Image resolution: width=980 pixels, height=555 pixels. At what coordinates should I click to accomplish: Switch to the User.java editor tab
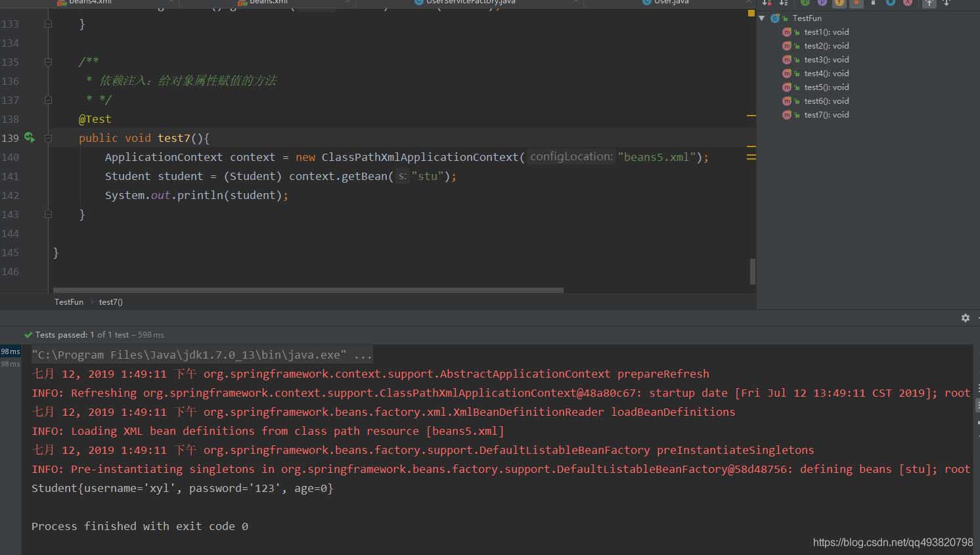point(671,2)
